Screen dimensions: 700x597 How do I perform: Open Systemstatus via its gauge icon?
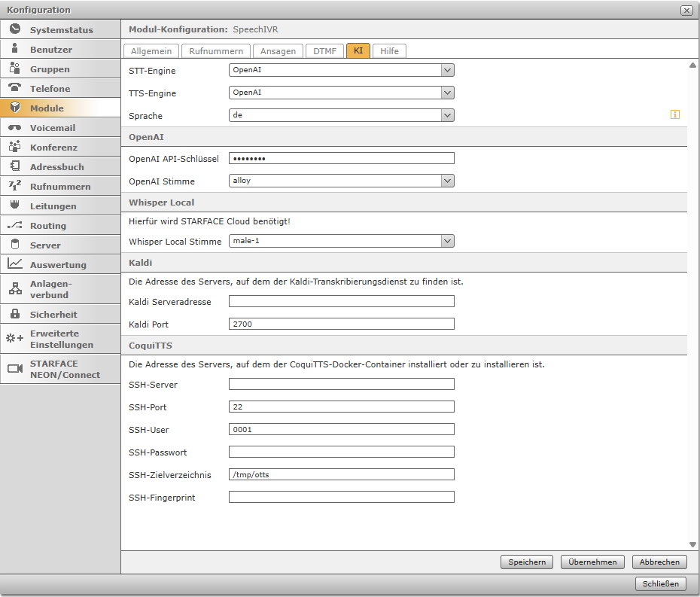coord(15,29)
